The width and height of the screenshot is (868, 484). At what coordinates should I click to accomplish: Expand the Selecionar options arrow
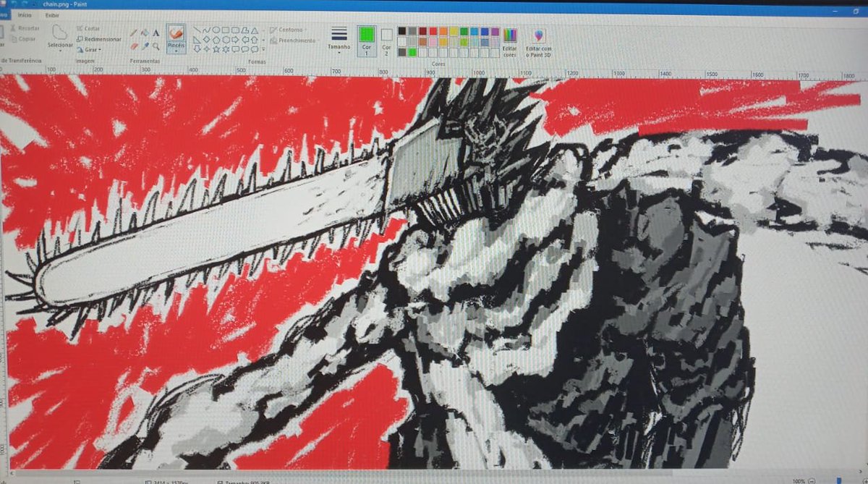(x=61, y=50)
